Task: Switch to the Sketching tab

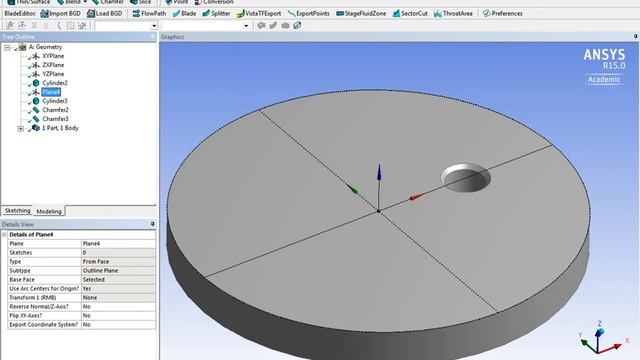Action: click(x=17, y=211)
